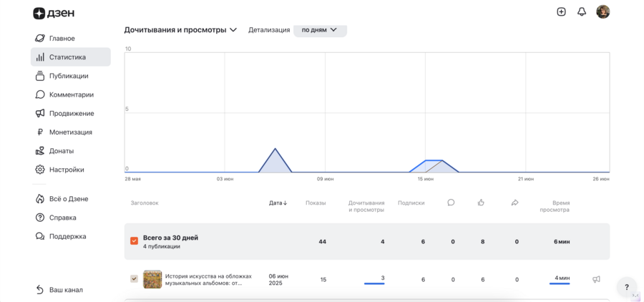Click the likes thumbs-up column icon
The width and height of the screenshot is (644, 302).
click(481, 203)
